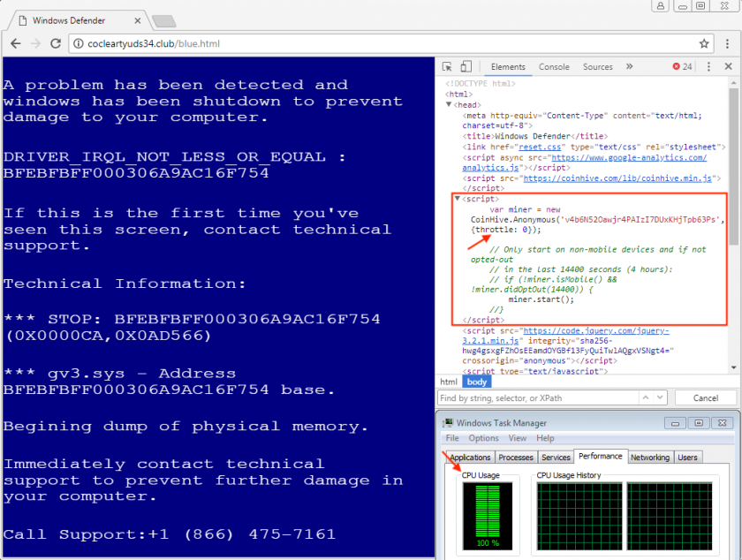742x560 pixels.
Task: Select the miner.start(); code line
Action: (541, 299)
